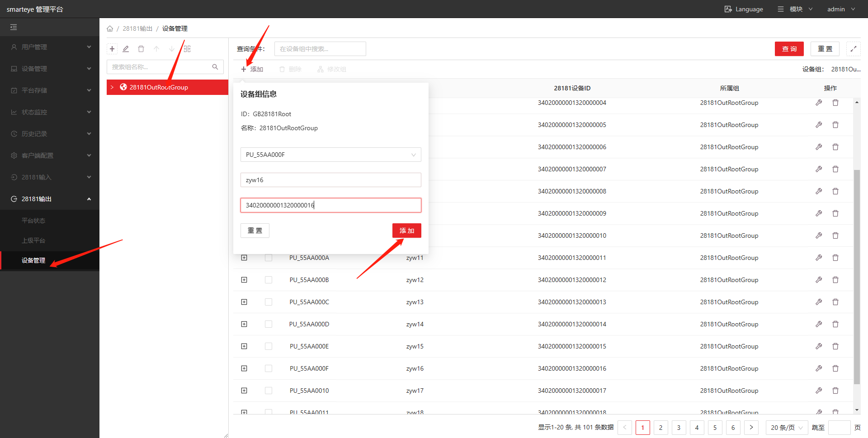Delete the zyw16 row trash icon

click(x=835, y=368)
